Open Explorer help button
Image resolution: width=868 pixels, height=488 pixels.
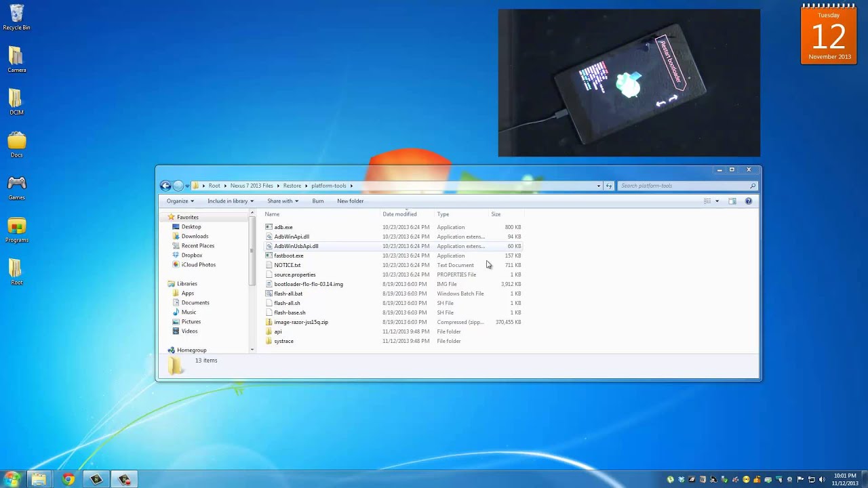pos(749,201)
